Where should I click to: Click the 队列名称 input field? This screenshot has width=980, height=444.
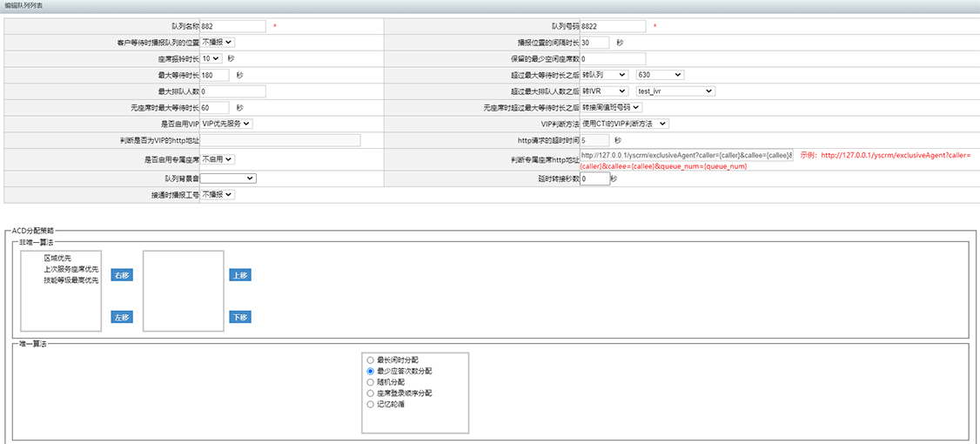(x=233, y=26)
